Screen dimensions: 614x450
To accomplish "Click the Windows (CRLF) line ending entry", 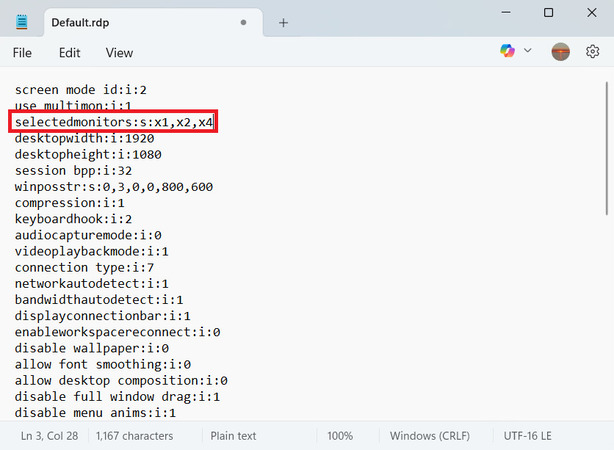I will pyautogui.click(x=430, y=436).
